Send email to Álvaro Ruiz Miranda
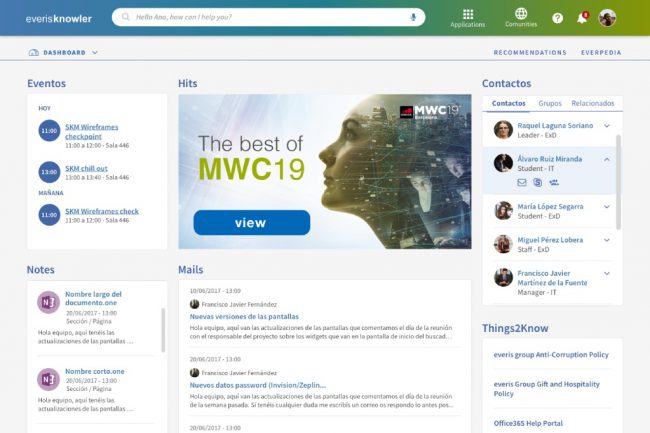650x433 pixels. [522, 182]
